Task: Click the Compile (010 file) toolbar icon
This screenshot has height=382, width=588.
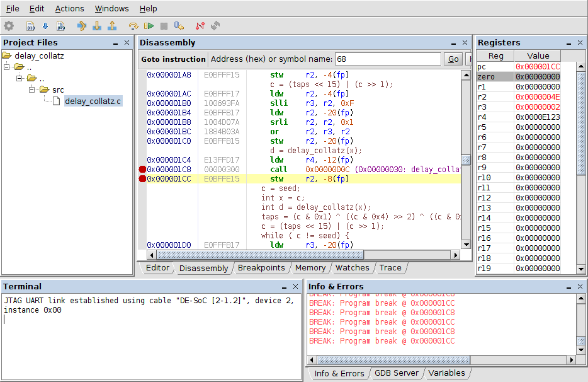Action: coord(30,26)
